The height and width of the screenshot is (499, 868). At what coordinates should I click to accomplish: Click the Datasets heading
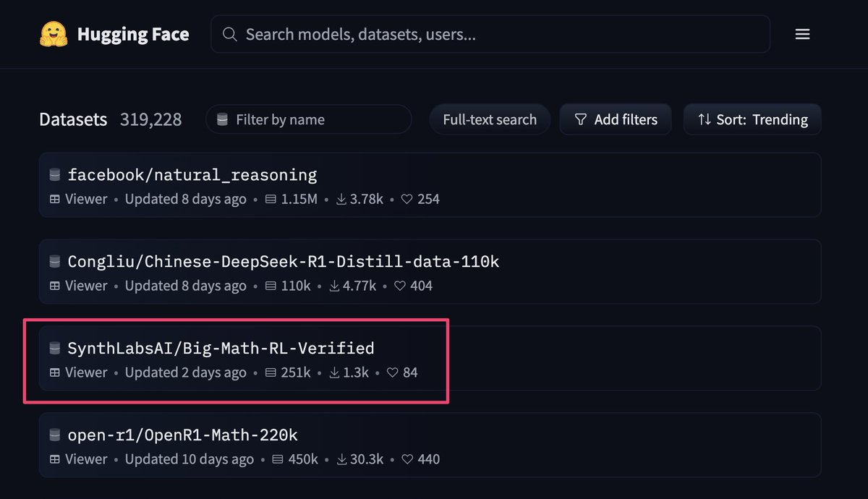click(73, 119)
